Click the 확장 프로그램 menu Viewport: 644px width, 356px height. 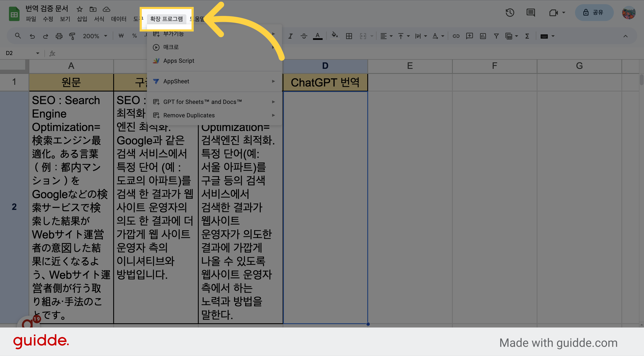coord(166,19)
